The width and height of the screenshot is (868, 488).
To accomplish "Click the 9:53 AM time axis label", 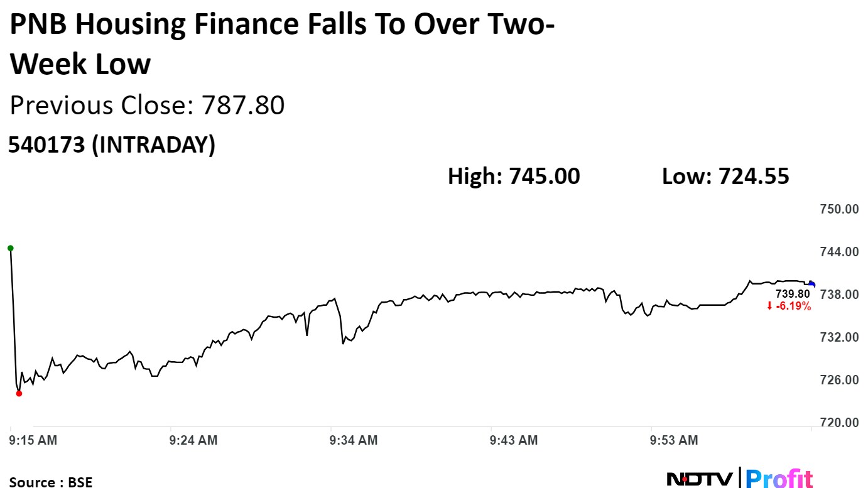I will point(674,440).
